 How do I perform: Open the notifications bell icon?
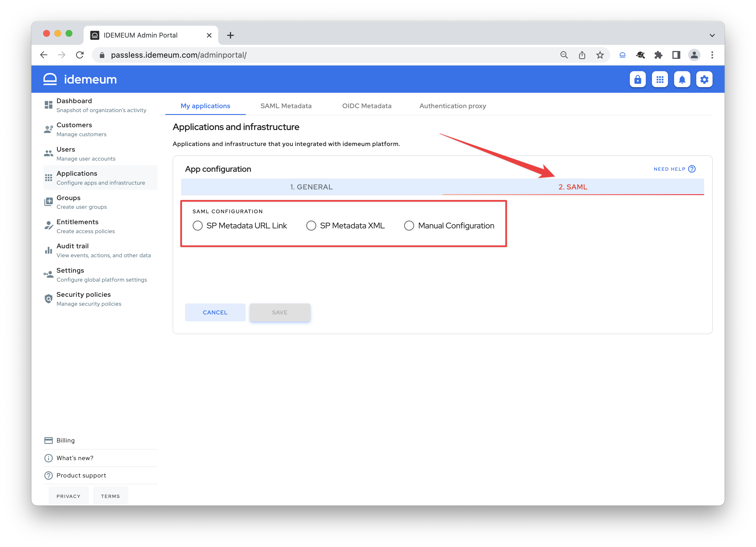(x=682, y=79)
